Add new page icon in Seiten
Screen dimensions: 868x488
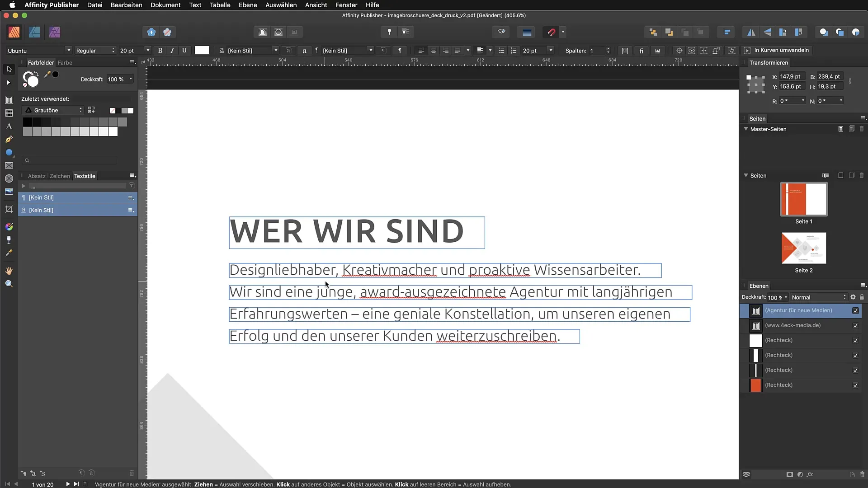[841, 175]
